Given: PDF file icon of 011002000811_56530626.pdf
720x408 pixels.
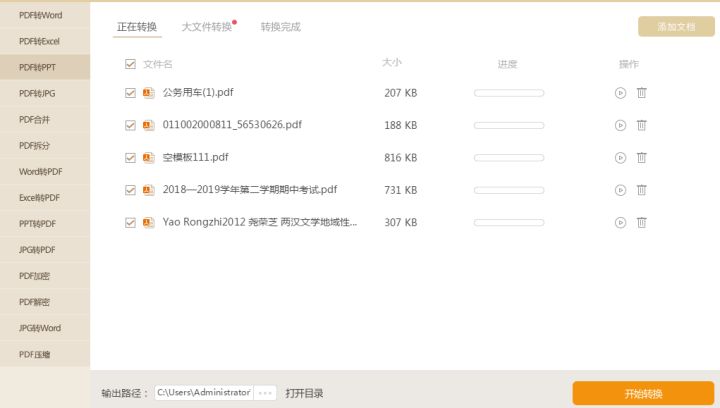Looking at the screenshot, I should pyautogui.click(x=148, y=125).
